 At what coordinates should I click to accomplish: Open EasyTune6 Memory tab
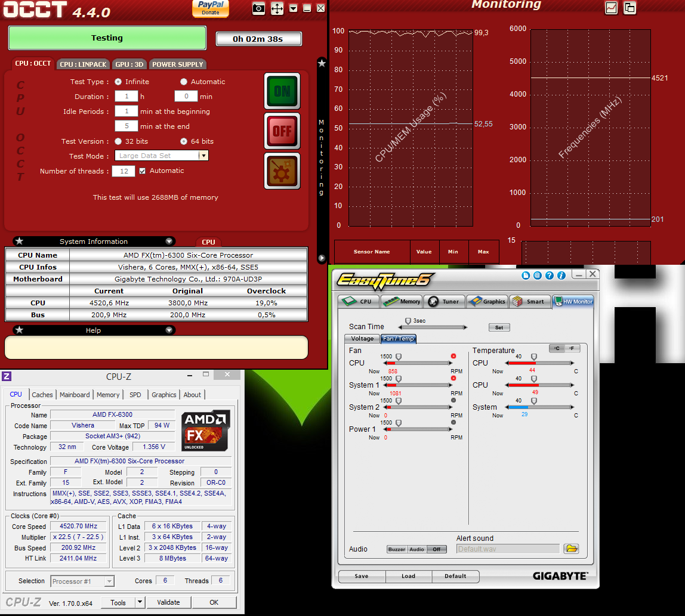point(401,301)
